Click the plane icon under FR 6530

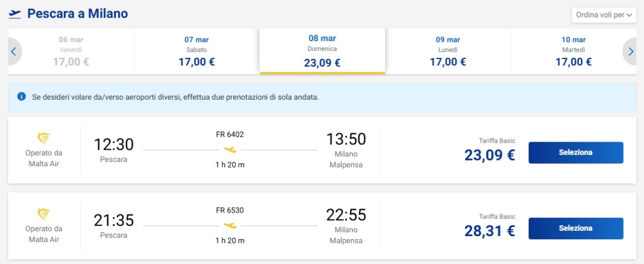[230, 225]
